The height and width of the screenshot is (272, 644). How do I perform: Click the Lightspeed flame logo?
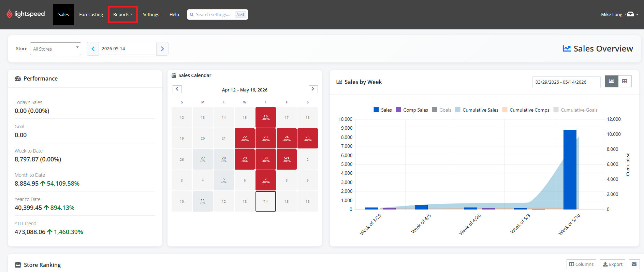9,14
